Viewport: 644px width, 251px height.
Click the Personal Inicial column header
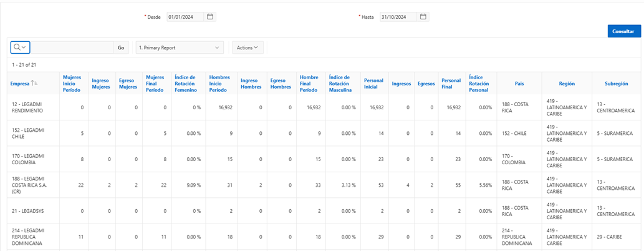tap(373, 83)
